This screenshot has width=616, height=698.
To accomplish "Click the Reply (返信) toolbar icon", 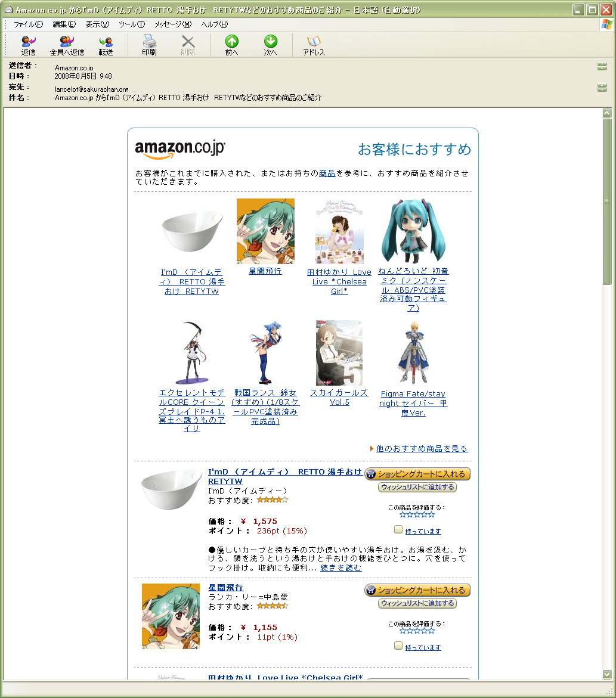I will 28,45.
